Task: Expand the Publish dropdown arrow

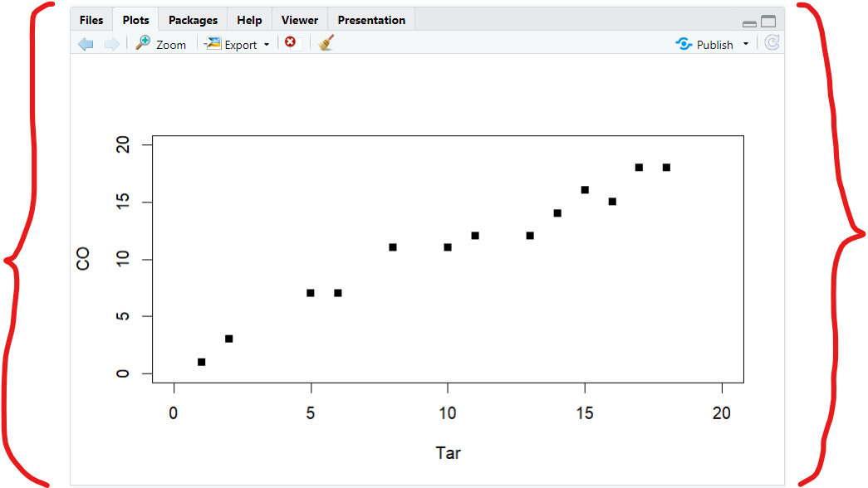Action: click(x=746, y=44)
